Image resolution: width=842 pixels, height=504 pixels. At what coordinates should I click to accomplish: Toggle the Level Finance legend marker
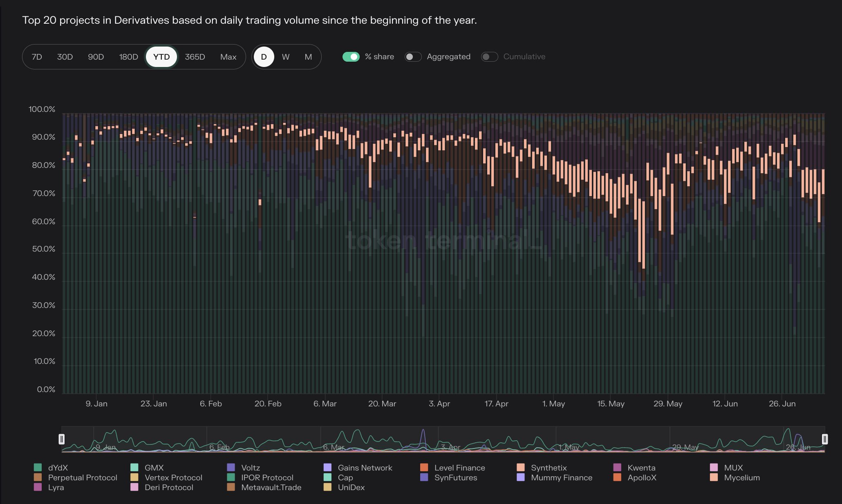[424, 467]
